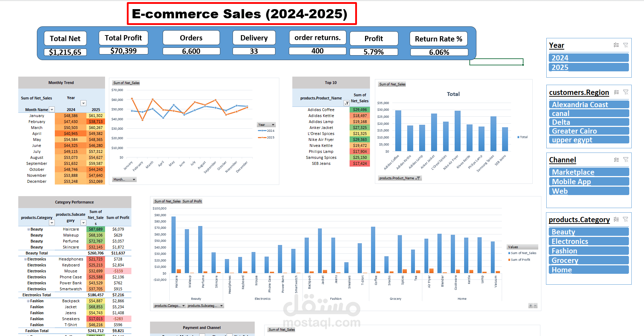Filter by Electronics in the products.Category slicer
This screenshot has height=336, width=644.
pos(588,241)
